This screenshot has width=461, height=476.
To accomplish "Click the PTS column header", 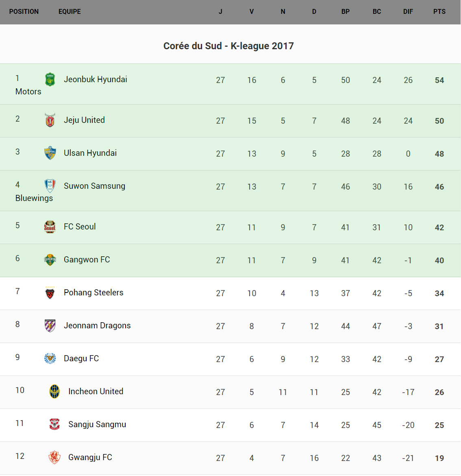I will tap(439, 12).
